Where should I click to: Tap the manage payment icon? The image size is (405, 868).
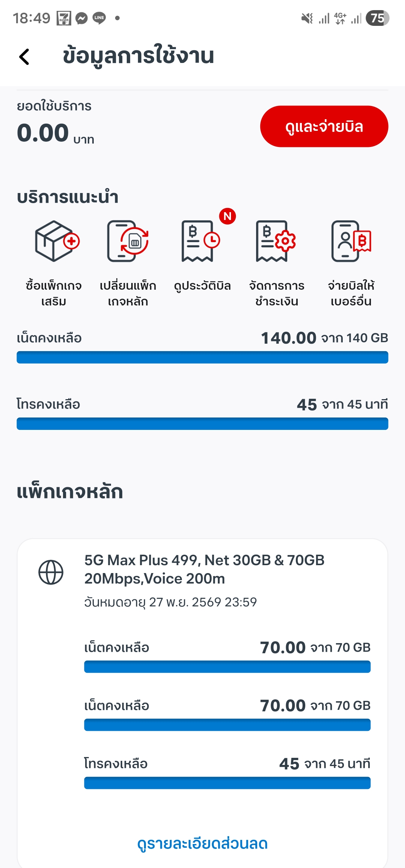click(276, 241)
